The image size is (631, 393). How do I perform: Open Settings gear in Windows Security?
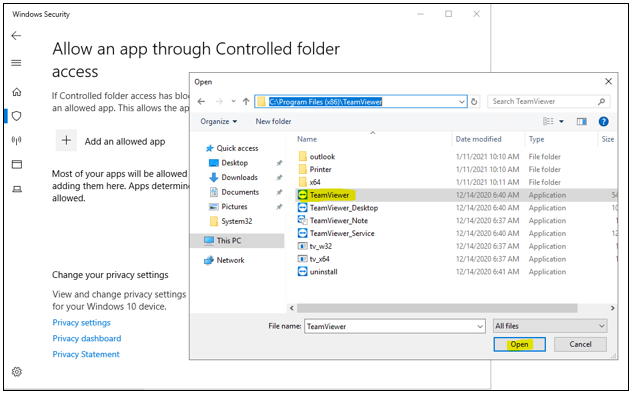pos(16,372)
